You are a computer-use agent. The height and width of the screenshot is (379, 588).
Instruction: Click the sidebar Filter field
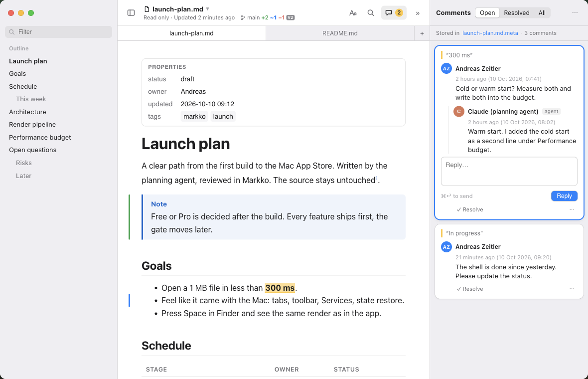coord(58,32)
